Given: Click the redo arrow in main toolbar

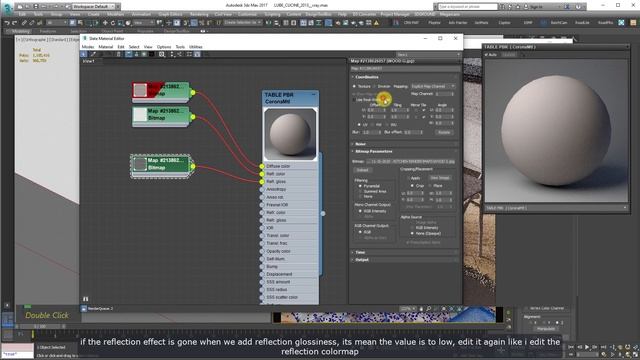Looking at the screenshot, I should [15, 23].
